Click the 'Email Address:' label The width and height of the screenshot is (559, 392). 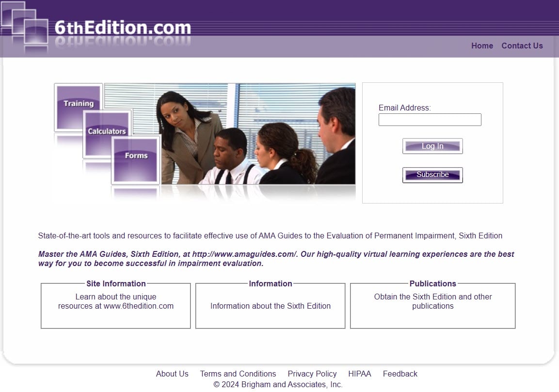[x=405, y=108]
